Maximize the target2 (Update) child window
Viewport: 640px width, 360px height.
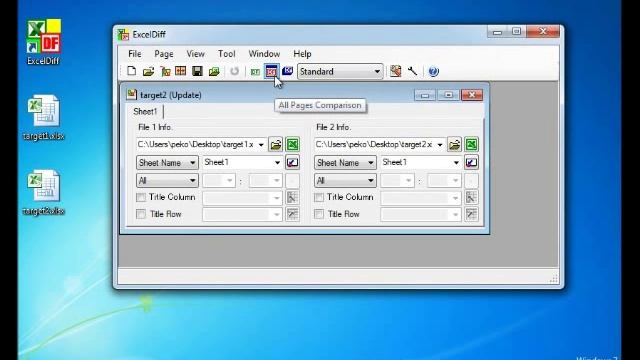(448, 95)
